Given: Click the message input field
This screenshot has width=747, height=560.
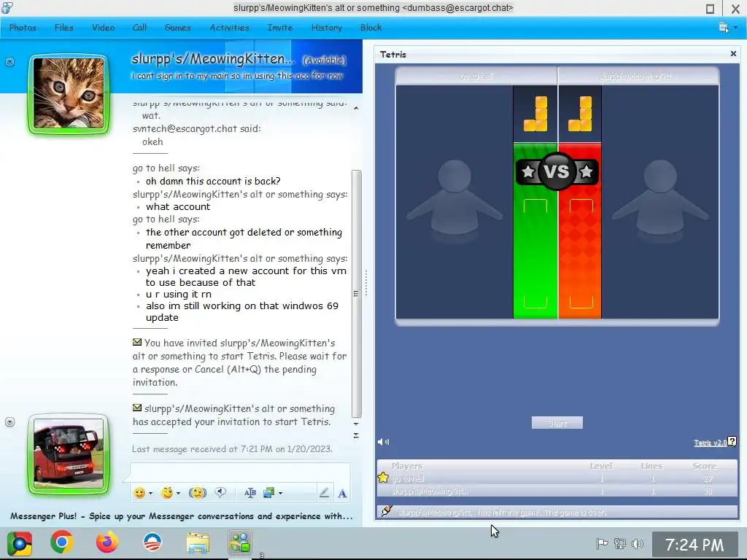Looking at the screenshot, I should pyautogui.click(x=240, y=472).
